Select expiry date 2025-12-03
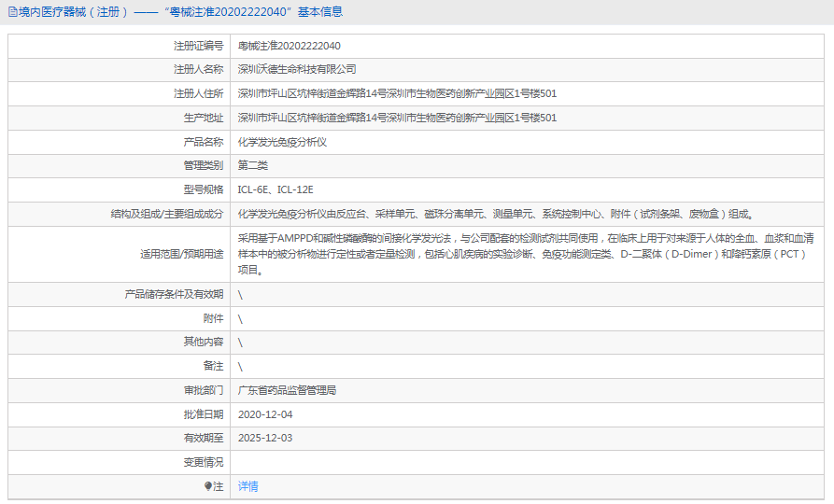Image resolution: width=834 pixels, height=504 pixels. tap(265, 438)
